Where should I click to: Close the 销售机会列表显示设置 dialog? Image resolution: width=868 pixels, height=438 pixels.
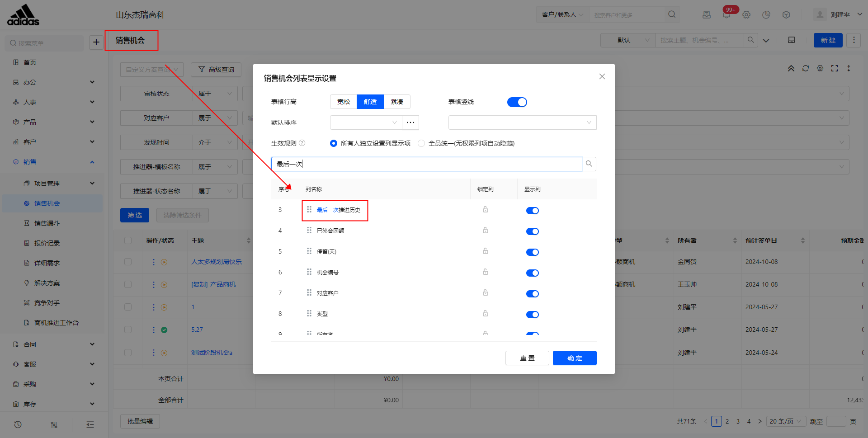click(x=602, y=77)
